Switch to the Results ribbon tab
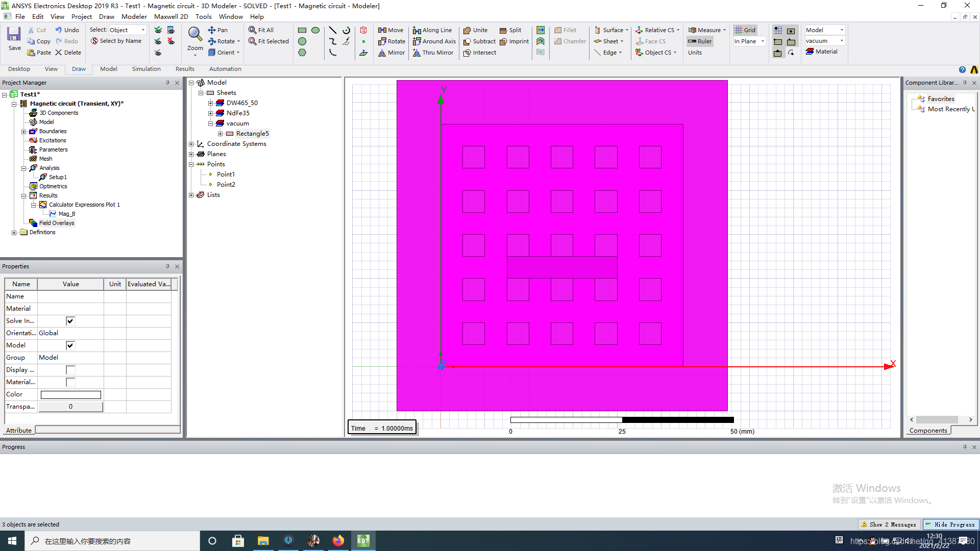980x551 pixels. pyautogui.click(x=185, y=69)
